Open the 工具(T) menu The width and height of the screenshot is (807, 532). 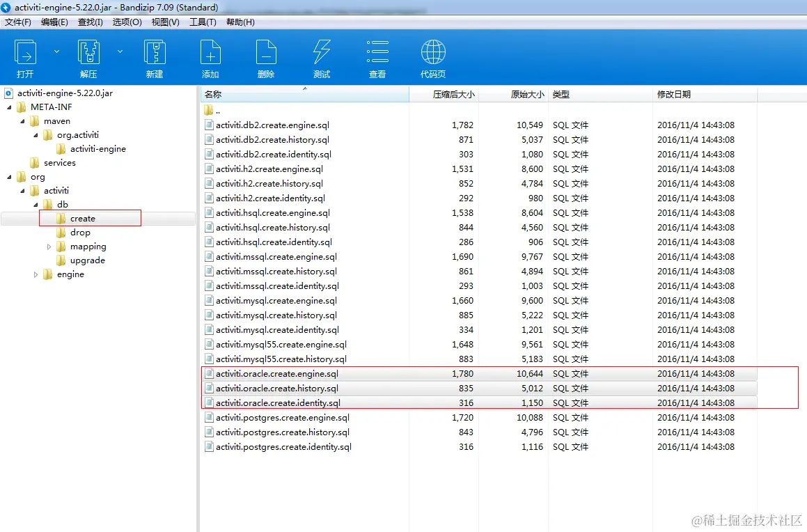pyautogui.click(x=203, y=22)
